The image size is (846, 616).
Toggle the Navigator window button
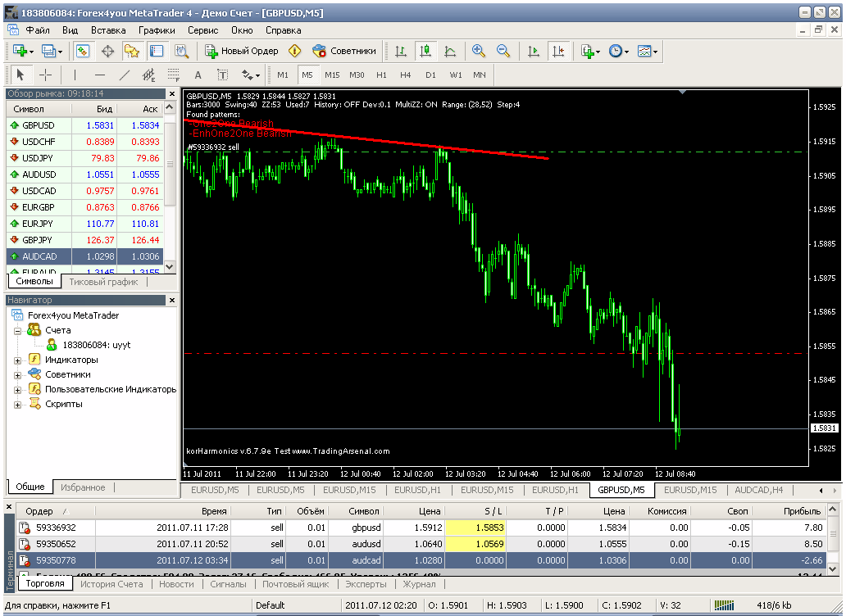pos(132,51)
